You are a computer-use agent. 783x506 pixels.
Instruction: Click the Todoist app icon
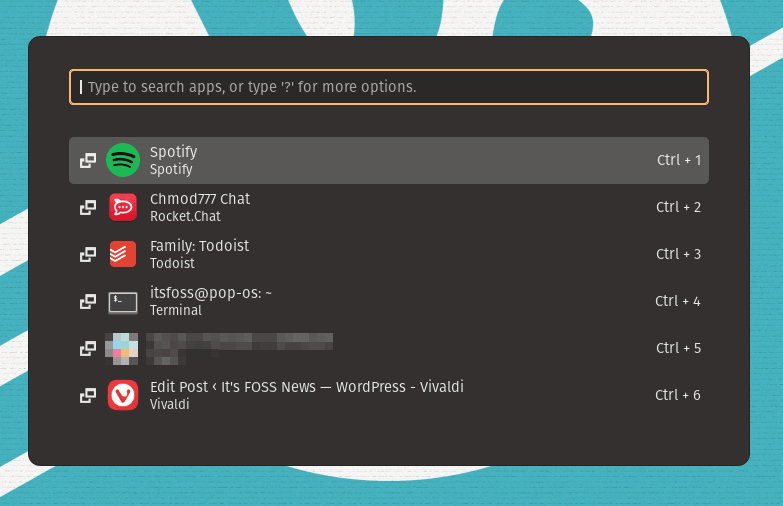pos(123,254)
